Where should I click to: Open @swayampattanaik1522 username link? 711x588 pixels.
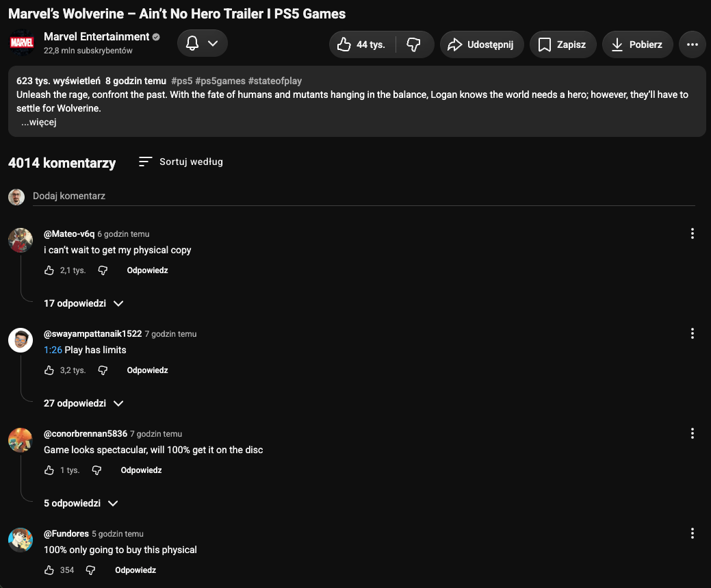pos(92,333)
